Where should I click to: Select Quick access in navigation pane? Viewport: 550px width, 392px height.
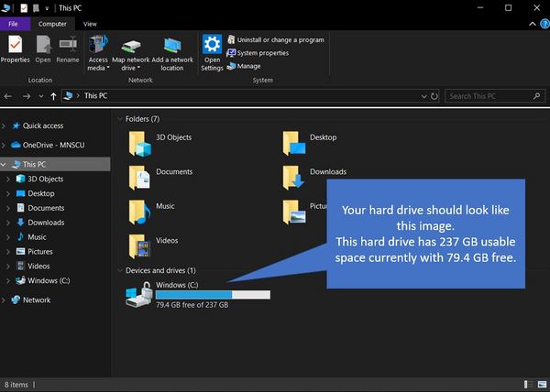(x=43, y=125)
